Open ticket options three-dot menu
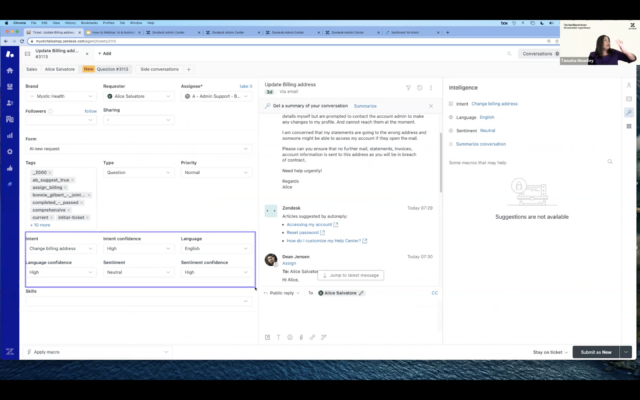 [431, 88]
